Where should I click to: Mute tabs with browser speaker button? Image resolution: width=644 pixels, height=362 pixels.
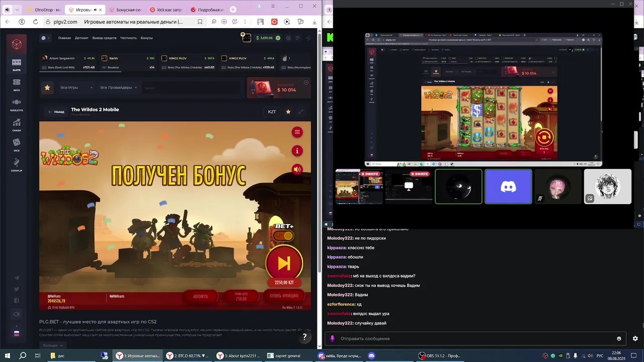pyautogui.click(x=7, y=10)
